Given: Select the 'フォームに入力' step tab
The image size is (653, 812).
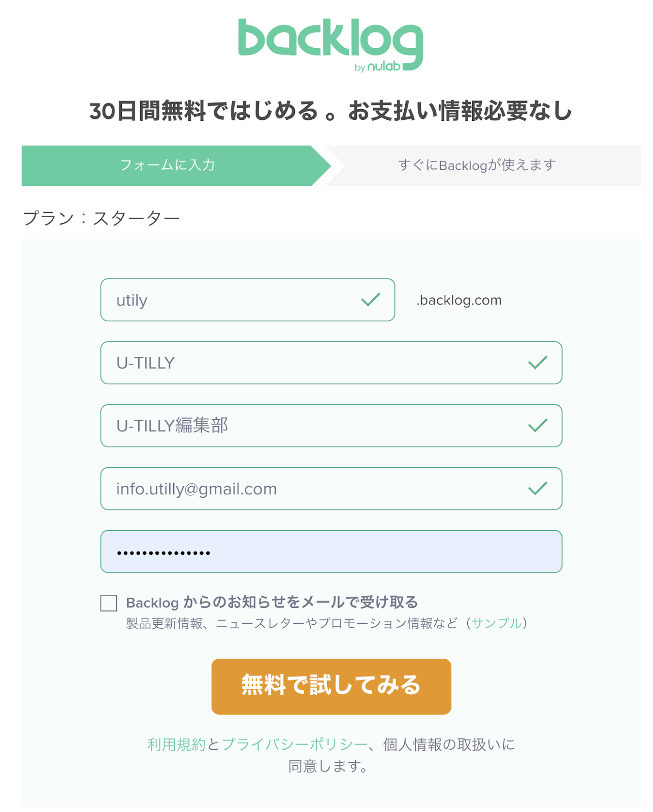Looking at the screenshot, I should tap(168, 165).
